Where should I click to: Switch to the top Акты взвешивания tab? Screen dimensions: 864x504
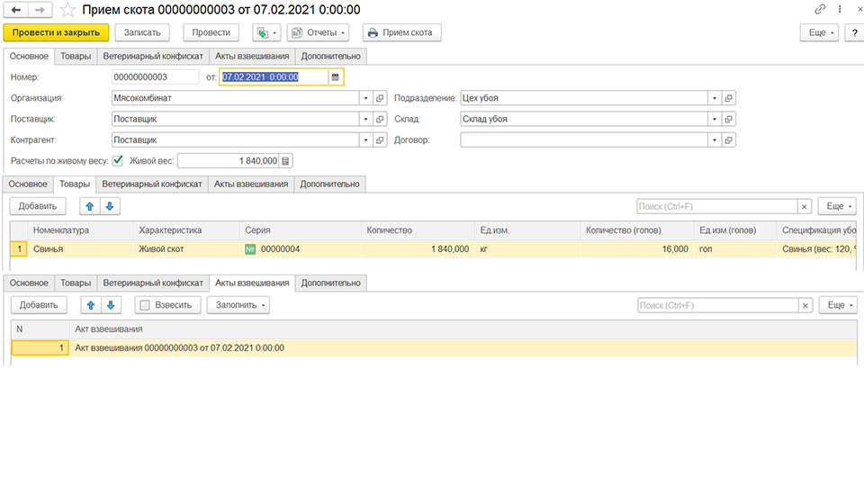252,56
